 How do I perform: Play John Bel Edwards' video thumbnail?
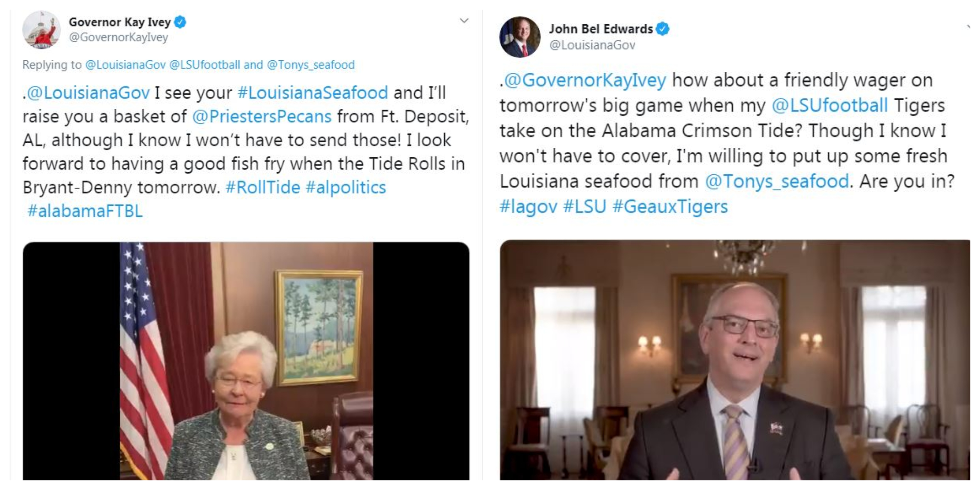[x=735, y=360]
